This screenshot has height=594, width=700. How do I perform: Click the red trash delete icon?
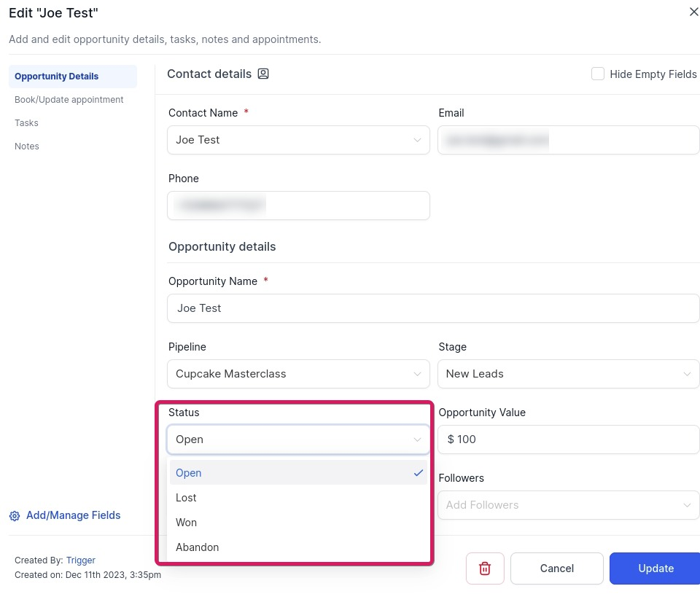[485, 568]
